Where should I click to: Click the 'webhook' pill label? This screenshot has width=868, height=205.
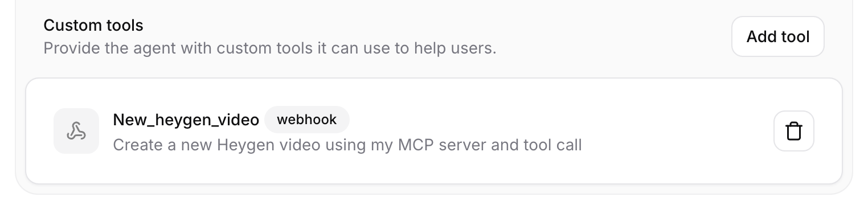point(306,120)
